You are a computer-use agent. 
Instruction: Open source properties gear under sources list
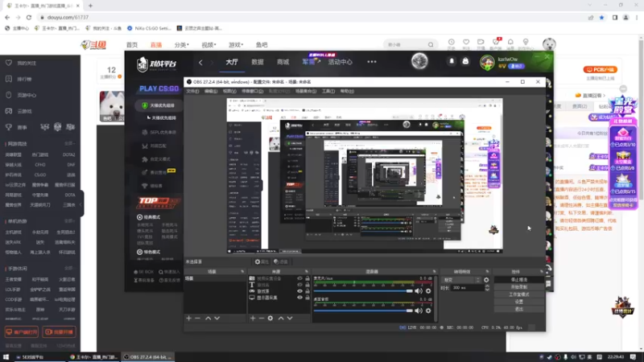click(x=270, y=318)
